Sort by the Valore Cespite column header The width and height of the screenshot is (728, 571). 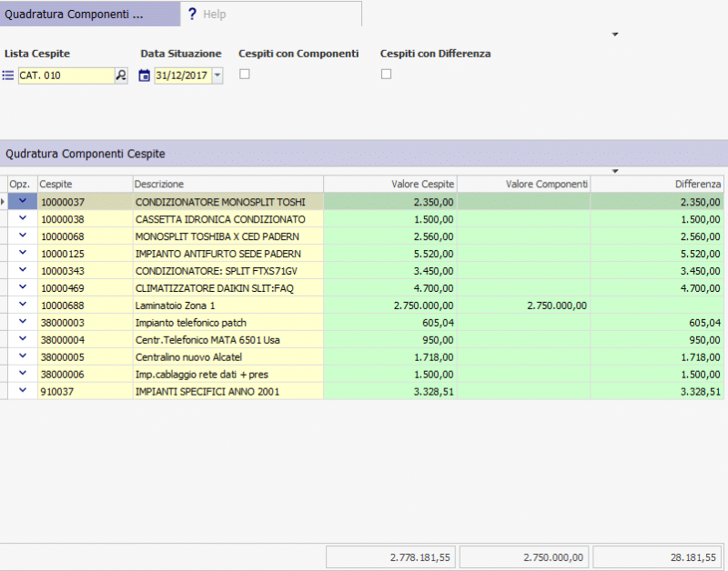tap(390, 185)
